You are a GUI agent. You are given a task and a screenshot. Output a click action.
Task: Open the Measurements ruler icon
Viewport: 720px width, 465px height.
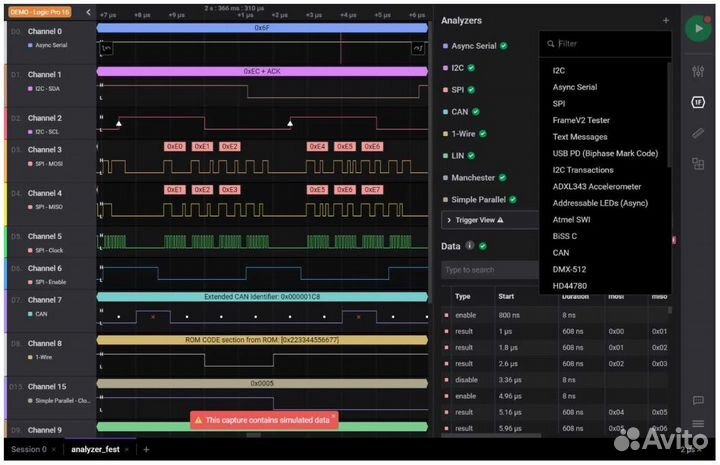tap(698, 133)
